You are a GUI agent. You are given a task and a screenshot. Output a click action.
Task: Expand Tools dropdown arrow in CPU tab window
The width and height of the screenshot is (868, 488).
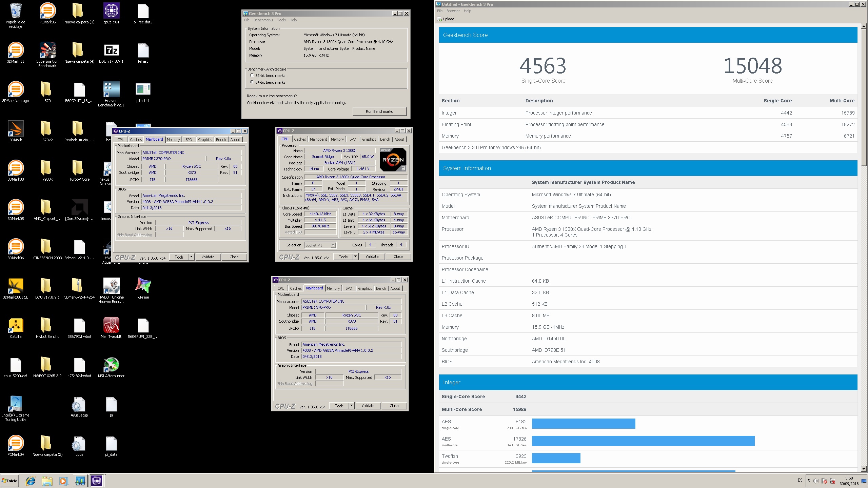click(355, 257)
